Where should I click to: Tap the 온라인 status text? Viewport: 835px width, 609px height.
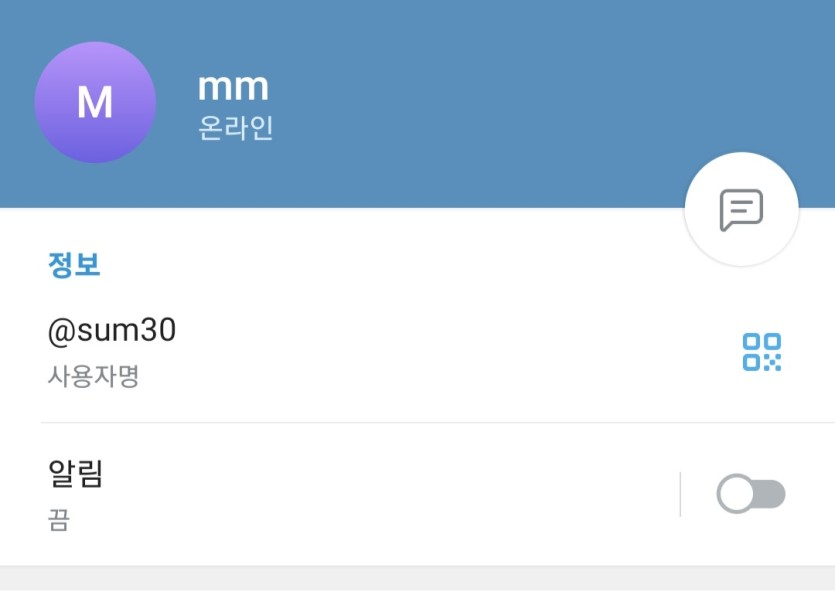click(235, 128)
